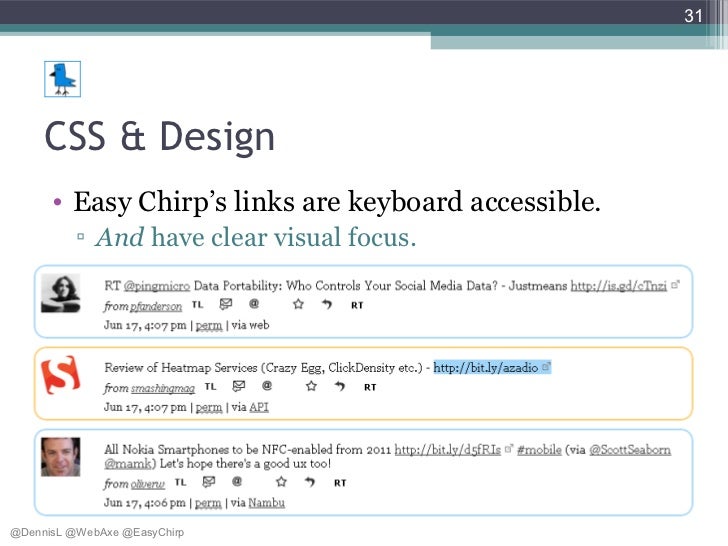This screenshot has width=728, height=546.
Task: Click direct message envelope icon in oliverw's tweet
Action: 209,481
